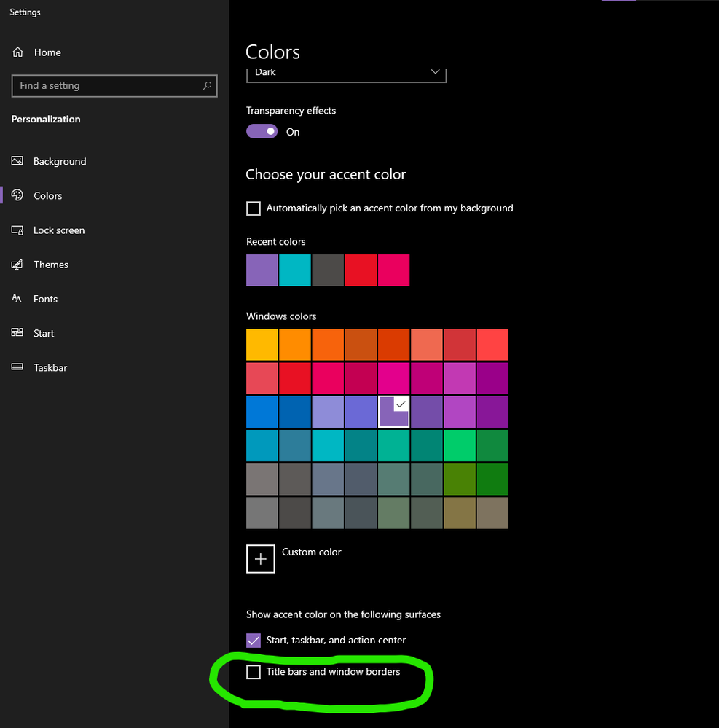719x728 pixels.
Task: Select the teal recent color swatch
Action: (295, 270)
